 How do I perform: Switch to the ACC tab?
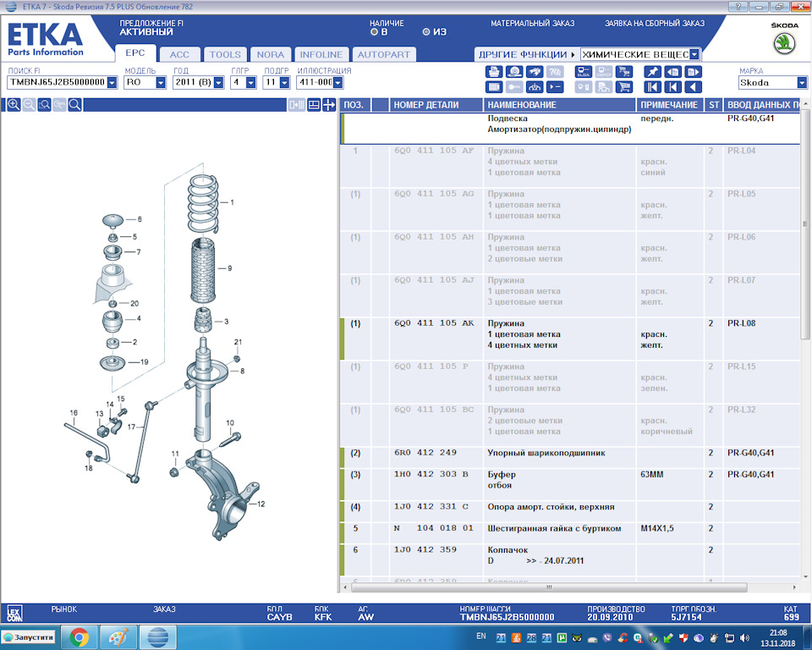point(179,54)
